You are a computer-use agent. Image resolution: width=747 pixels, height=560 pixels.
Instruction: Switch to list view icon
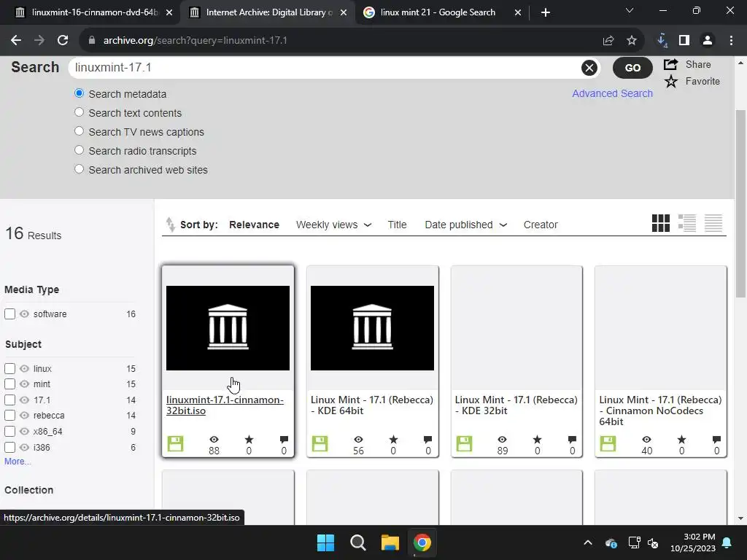pyautogui.click(x=687, y=223)
